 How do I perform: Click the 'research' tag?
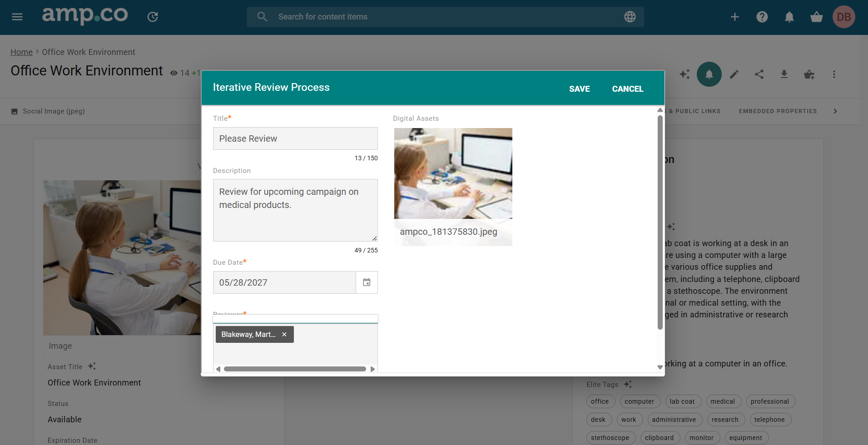(725, 420)
